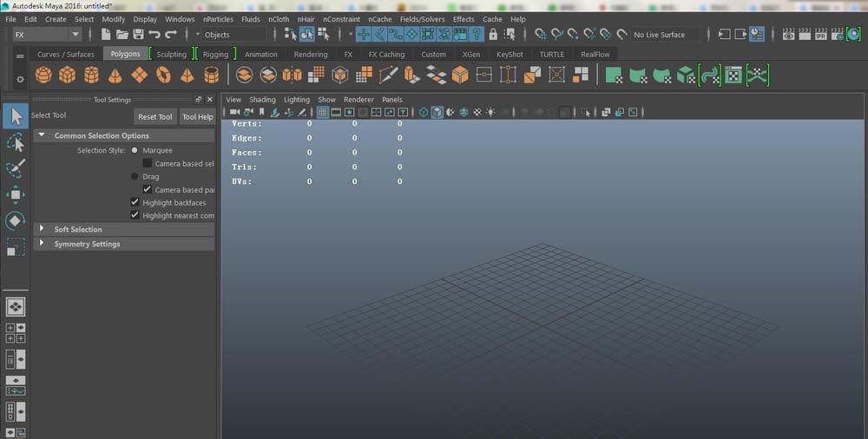This screenshot has width=868, height=439.
Task: Choose the Move tool in toolbox
Action: (x=15, y=194)
